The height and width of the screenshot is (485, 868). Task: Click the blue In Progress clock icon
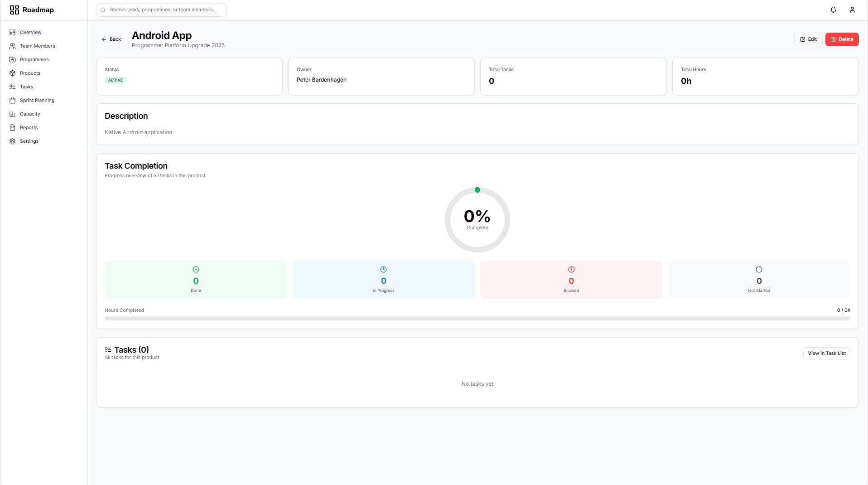[383, 269]
